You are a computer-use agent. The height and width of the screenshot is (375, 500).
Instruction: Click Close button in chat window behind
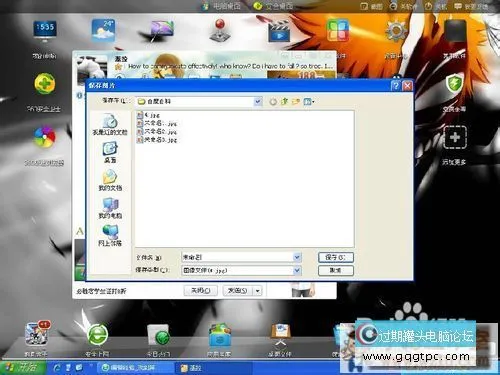pos(201,291)
